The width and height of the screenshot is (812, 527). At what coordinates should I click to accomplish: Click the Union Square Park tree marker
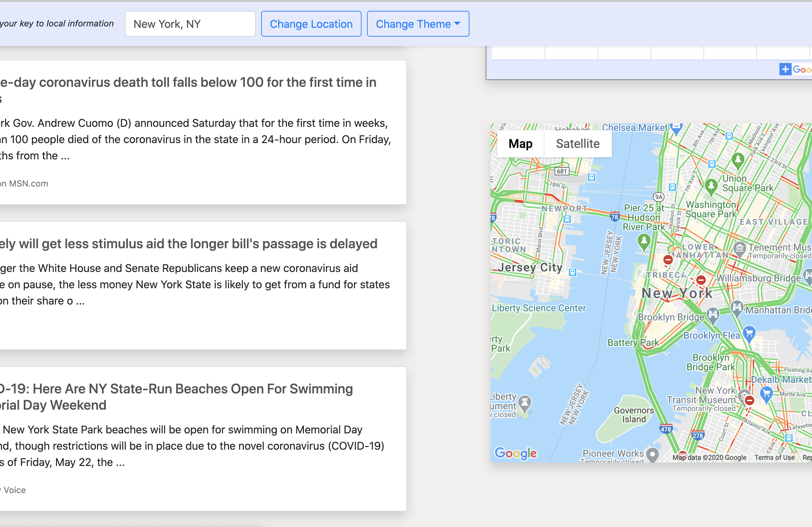pyautogui.click(x=738, y=160)
